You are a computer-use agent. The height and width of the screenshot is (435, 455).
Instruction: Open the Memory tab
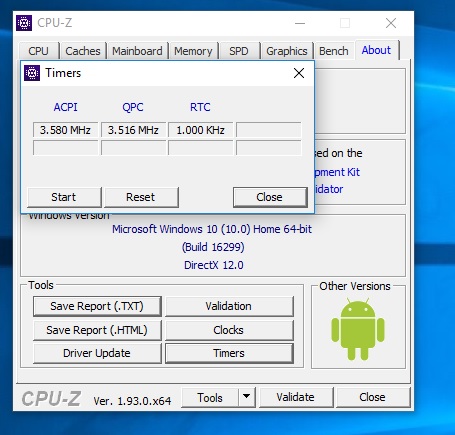click(x=193, y=51)
